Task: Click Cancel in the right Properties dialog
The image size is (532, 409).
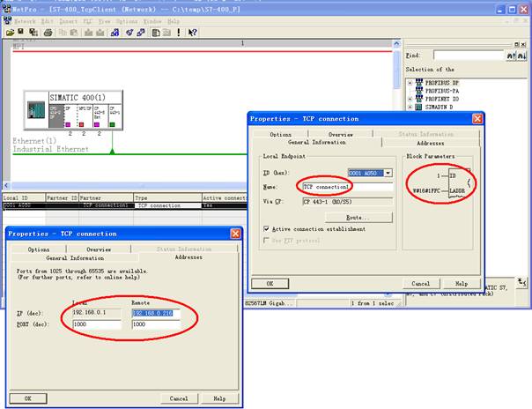Action: pos(421,284)
